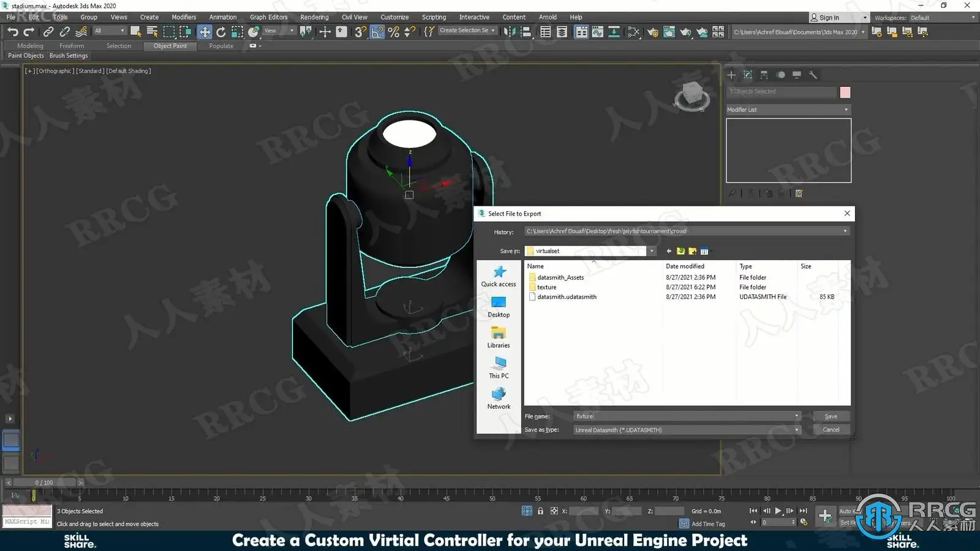Image resolution: width=980 pixels, height=551 pixels.
Task: Open the Rendered Frame Window
Action: [669, 32]
